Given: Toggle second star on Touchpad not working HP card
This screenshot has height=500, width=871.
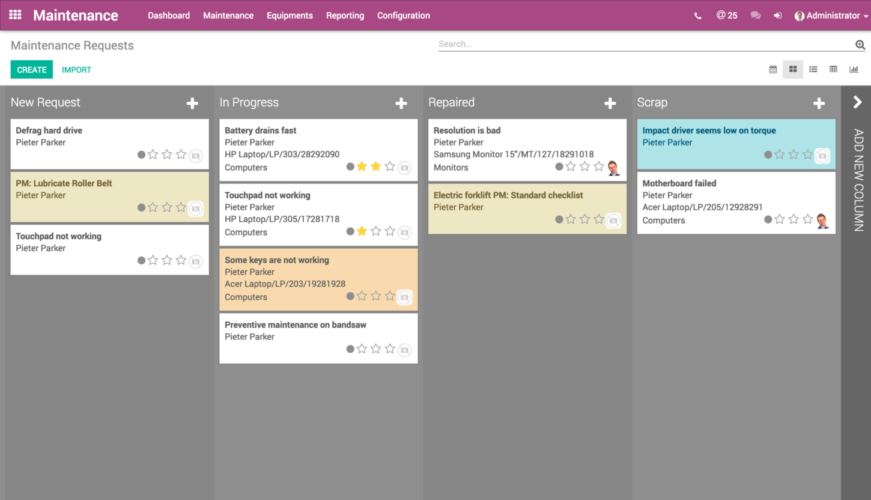Looking at the screenshot, I should pos(376,232).
